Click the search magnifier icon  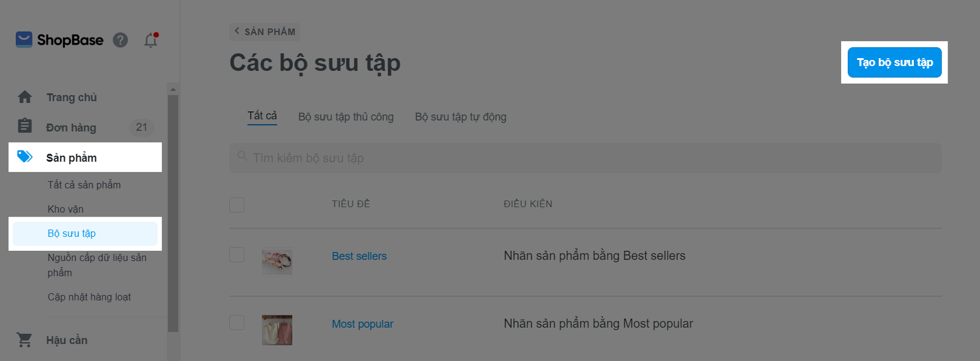click(x=243, y=157)
